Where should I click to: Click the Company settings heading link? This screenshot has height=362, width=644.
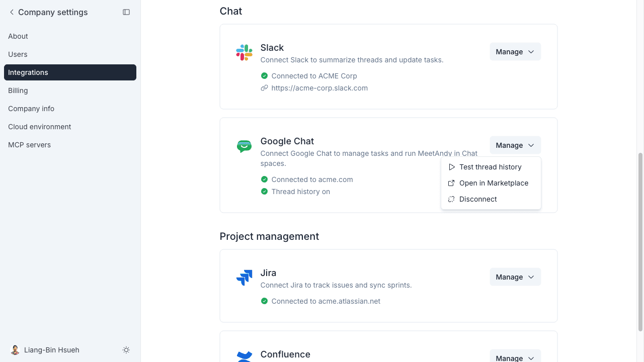click(53, 12)
